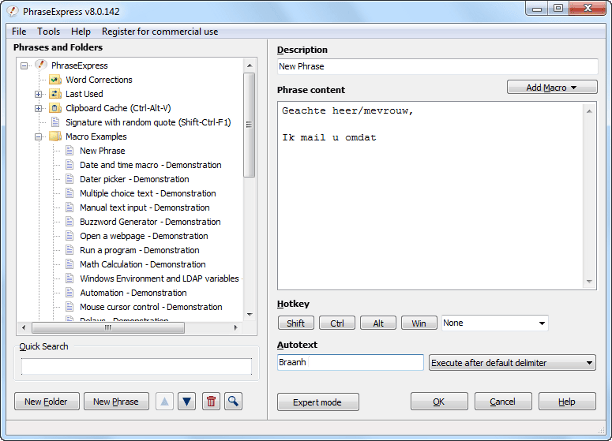Click the PhraseExpress title bar app icon
Screen dimensions: 612x441
pos(12,11)
